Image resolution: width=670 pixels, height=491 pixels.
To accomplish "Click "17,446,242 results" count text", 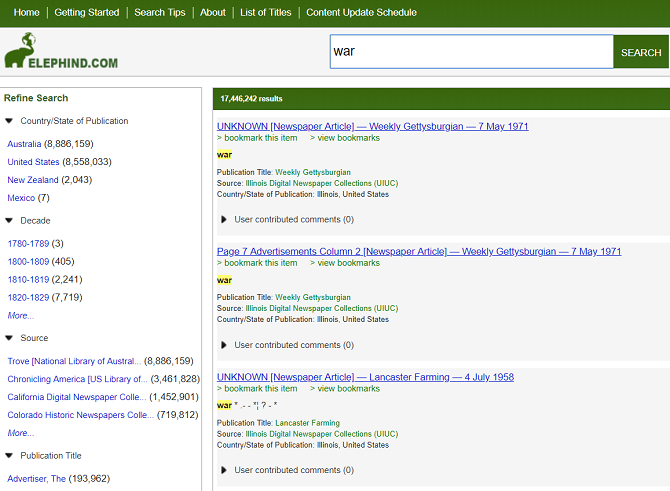I will coord(251,99).
